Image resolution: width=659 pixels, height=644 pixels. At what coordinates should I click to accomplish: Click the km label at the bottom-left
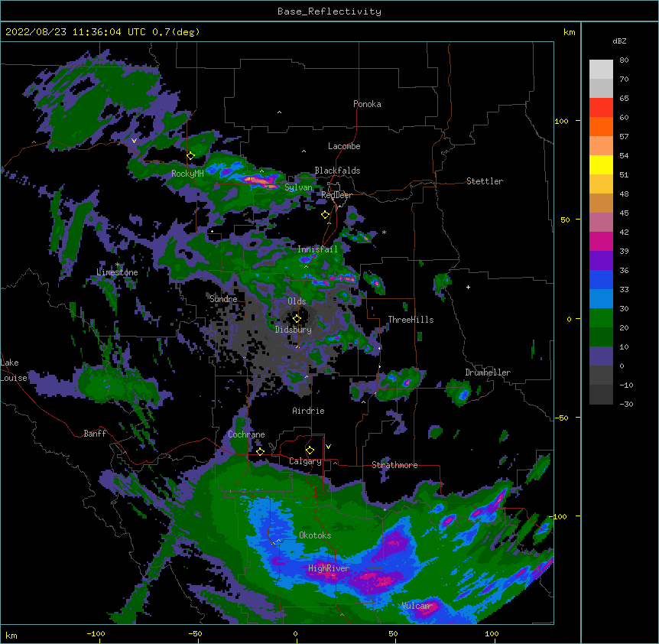pos(11,635)
